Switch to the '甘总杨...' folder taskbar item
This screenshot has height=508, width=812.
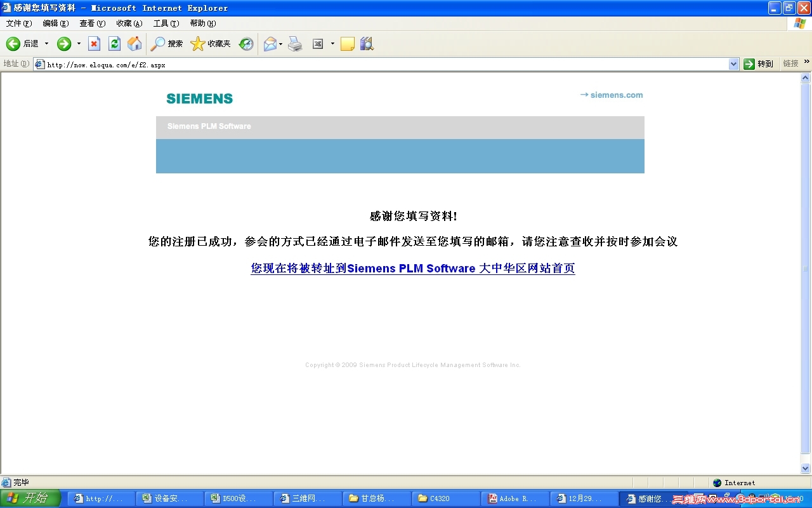pyautogui.click(x=378, y=498)
